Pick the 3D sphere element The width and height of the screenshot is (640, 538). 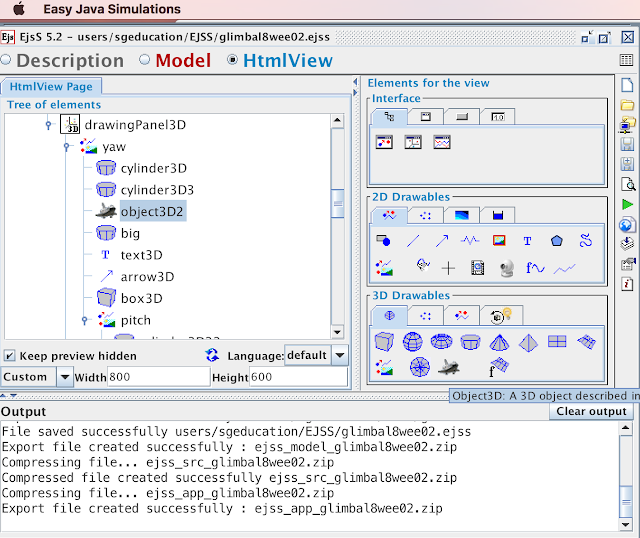(x=413, y=342)
